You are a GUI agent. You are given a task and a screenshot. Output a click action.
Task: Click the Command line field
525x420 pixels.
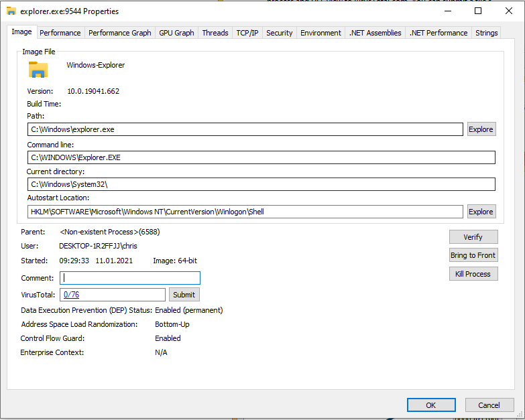(x=261, y=157)
